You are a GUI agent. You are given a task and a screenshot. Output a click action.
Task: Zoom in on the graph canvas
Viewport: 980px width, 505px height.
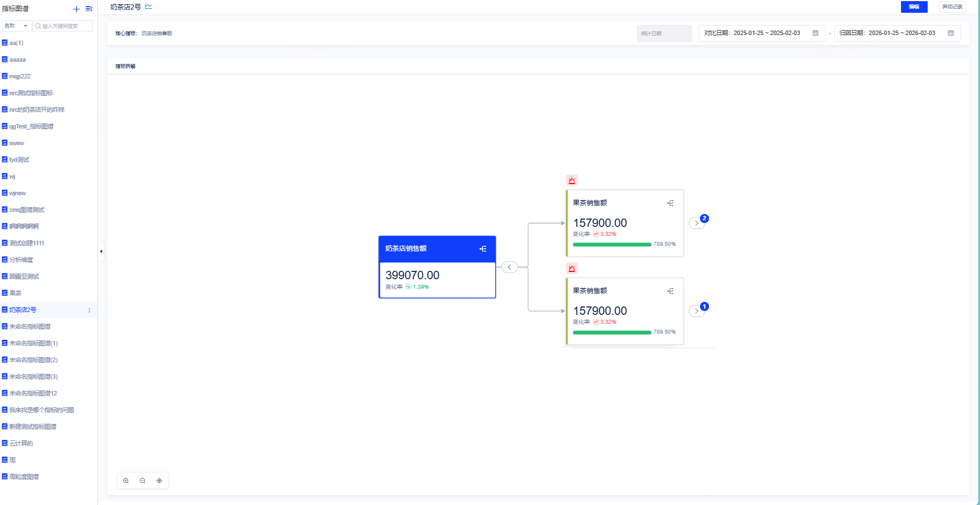point(126,481)
